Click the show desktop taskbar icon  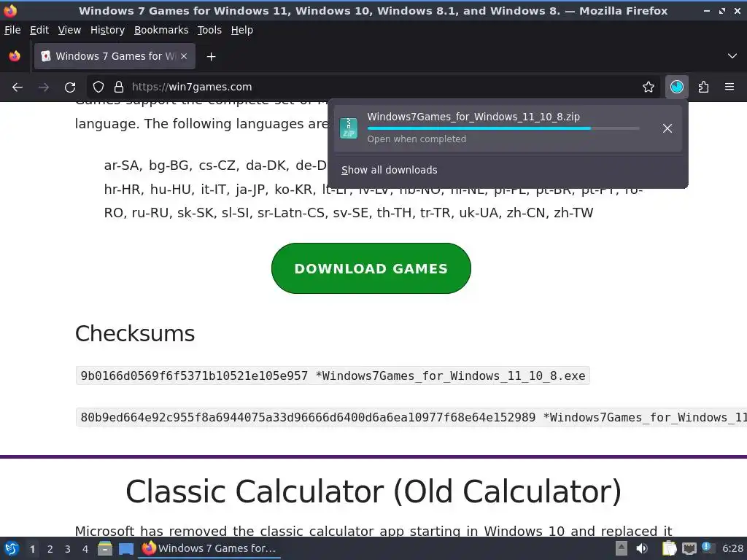[x=125, y=548]
